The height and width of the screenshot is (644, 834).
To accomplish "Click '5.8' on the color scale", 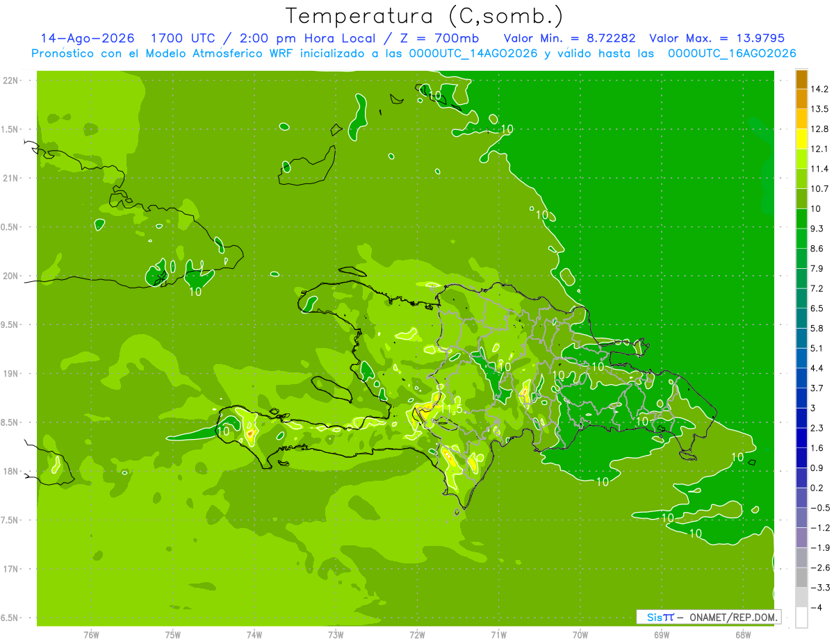I will pos(817,329).
